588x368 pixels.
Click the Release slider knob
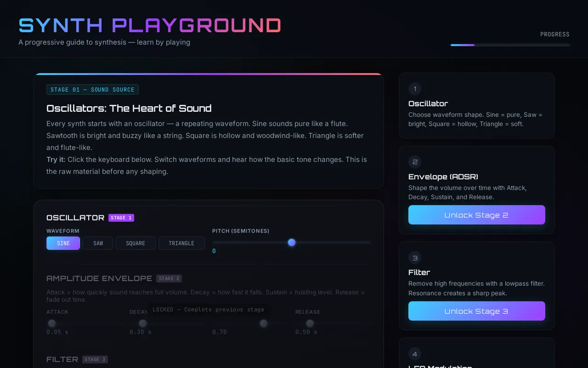coord(310,323)
